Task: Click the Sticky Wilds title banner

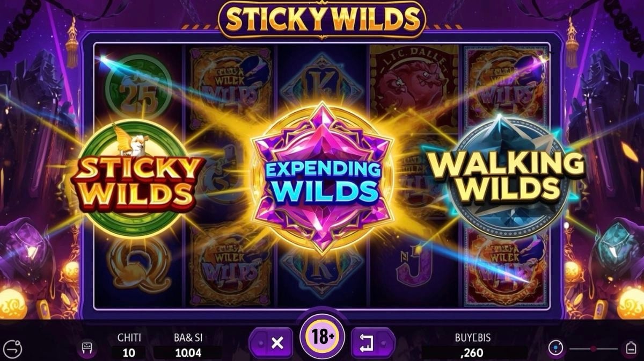Action: (322, 19)
